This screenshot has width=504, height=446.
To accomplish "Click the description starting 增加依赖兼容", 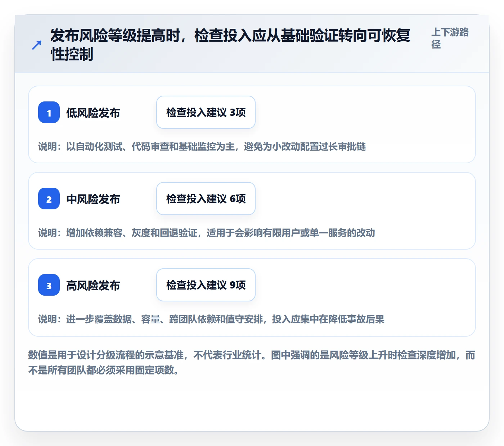I will point(207,233).
